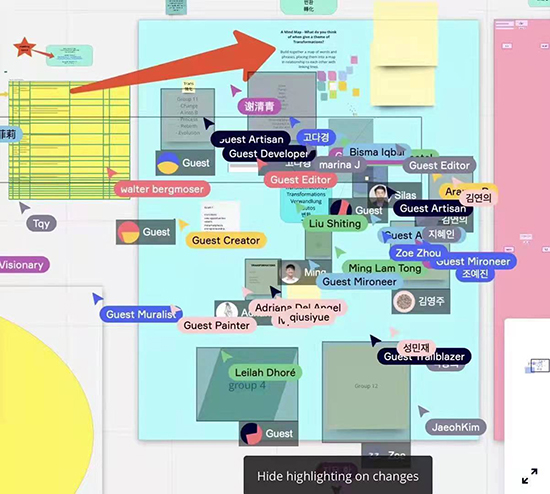
Task: Select the walter bergmoser name tag
Action: (162, 189)
